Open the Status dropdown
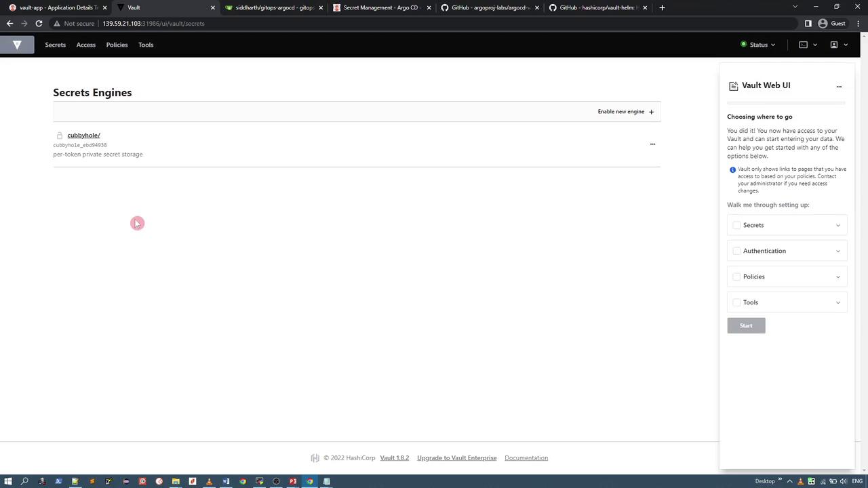This screenshot has height=488, width=868. 758,45
